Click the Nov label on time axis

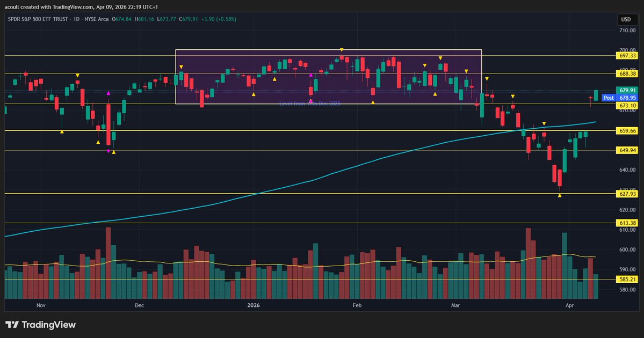[41, 305]
